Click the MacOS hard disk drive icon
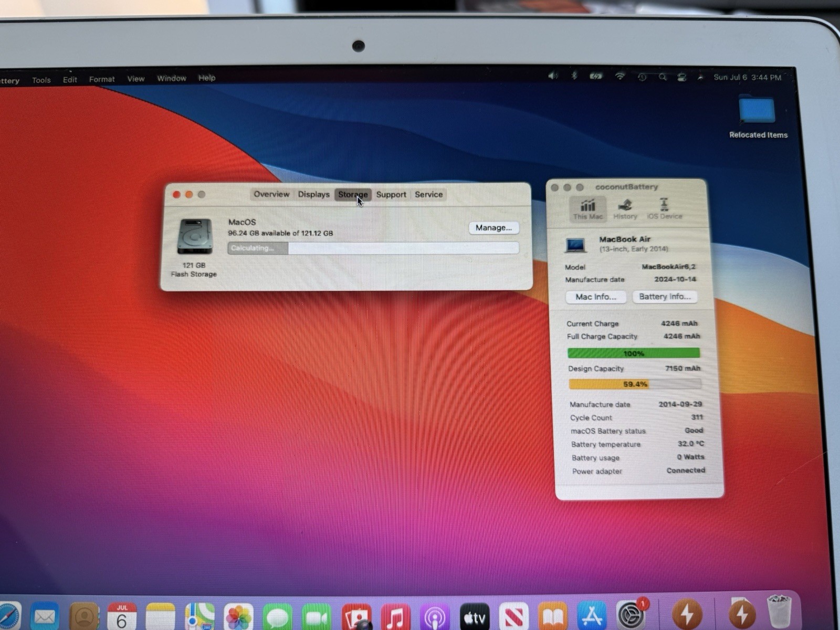 195,237
